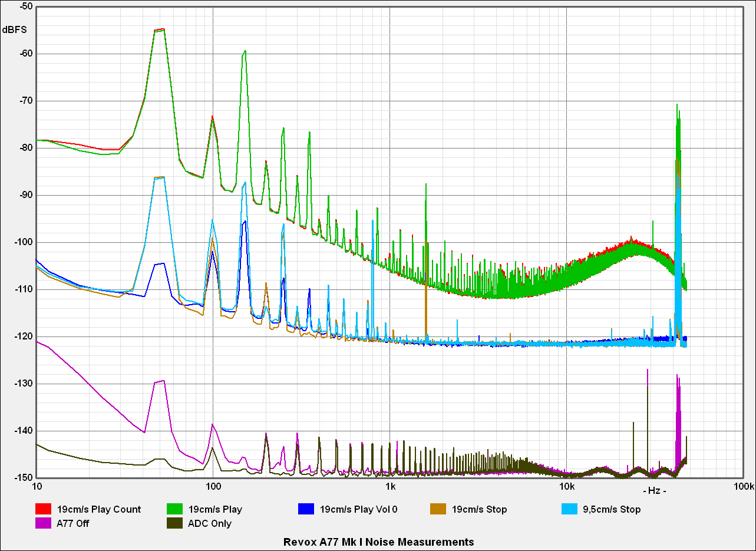This screenshot has width=756, height=551.
Task: Click the 100 tick on the frequency axis
Action: point(213,487)
